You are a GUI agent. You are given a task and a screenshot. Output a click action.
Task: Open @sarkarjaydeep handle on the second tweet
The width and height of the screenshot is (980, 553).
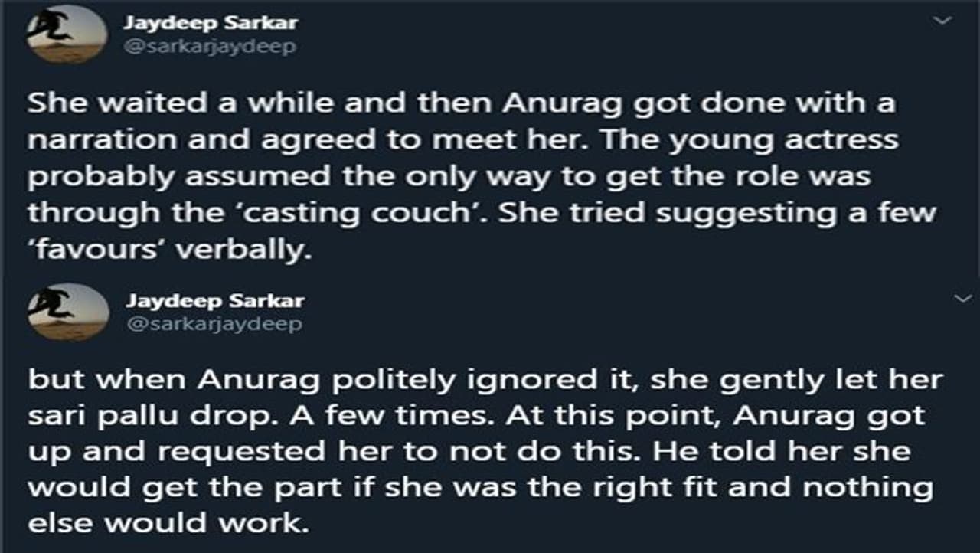[x=214, y=324]
